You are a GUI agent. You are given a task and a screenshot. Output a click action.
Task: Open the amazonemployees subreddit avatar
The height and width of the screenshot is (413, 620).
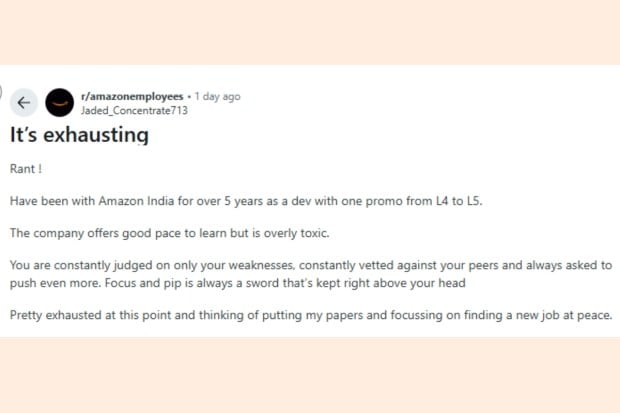tap(59, 102)
